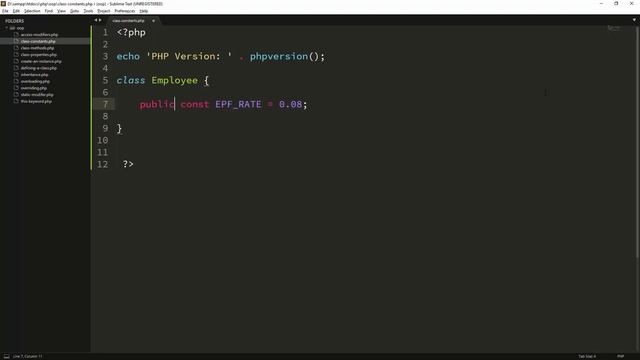Image resolution: width=640 pixels, height=360 pixels.
Task: Open the Help menu
Action: [144, 11]
